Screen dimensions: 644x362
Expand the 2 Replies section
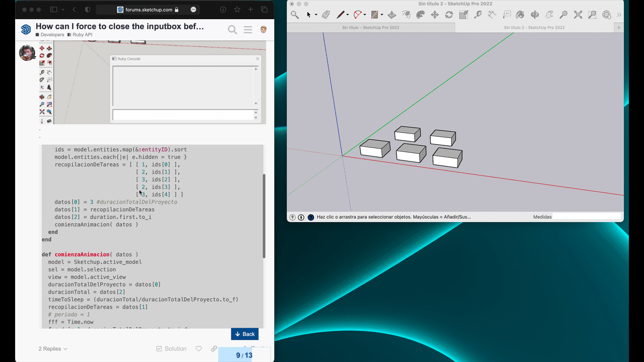pyautogui.click(x=53, y=348)
